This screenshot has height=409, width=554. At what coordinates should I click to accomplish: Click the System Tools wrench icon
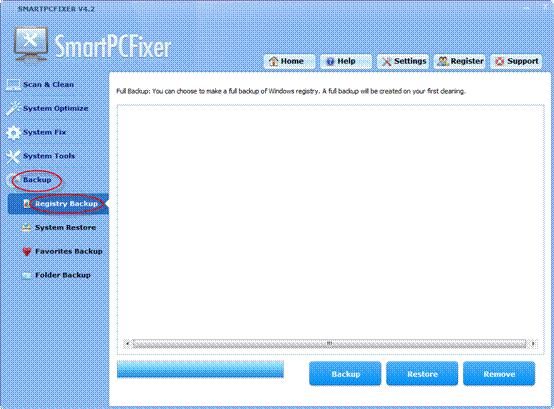pyautogui.click(x=13, y=156)
